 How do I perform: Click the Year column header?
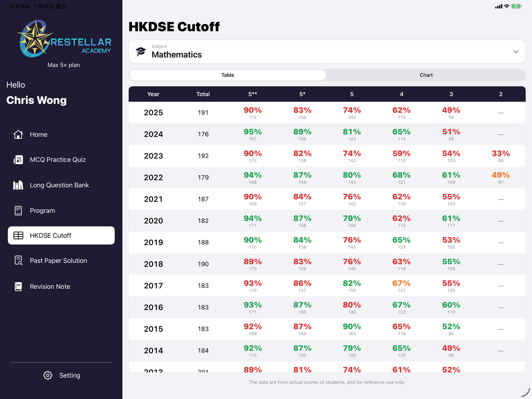[153, 94]
